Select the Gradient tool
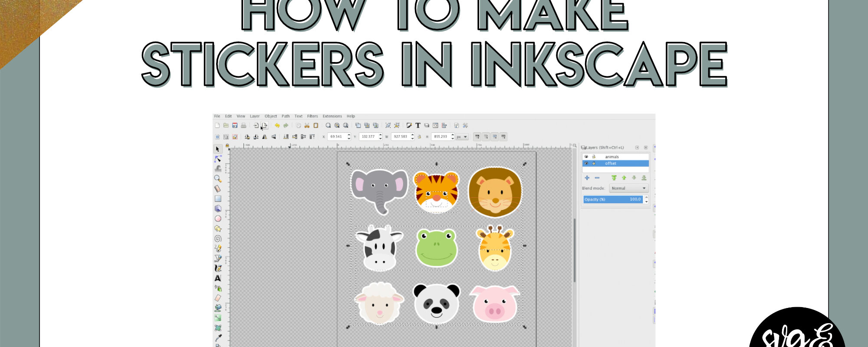The height and width of the screenshot is (347, 868). [218, 318]
